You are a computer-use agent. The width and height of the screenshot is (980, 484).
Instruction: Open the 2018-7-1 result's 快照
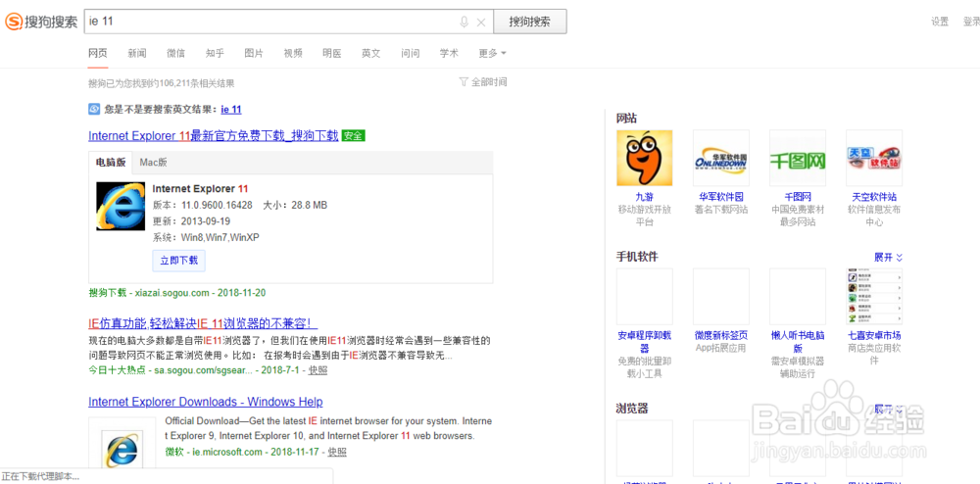click(x=318, y=369)
